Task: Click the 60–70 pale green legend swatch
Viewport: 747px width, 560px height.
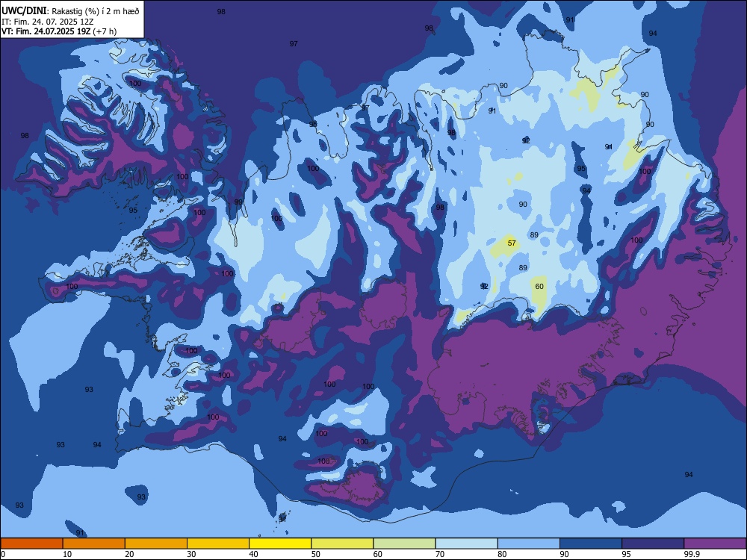Action: [404, 544]
